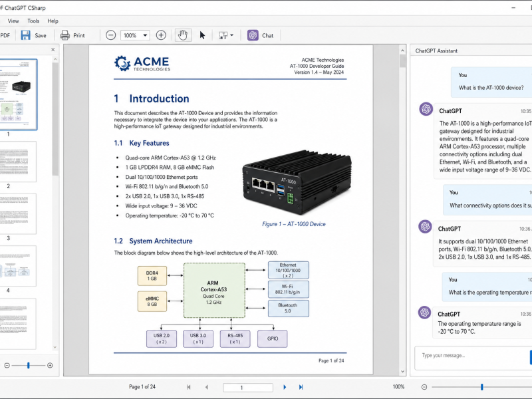532x399 pixels.
Task: Click the ChatGPT logo in toolbar
Action: tap(253, 35)
